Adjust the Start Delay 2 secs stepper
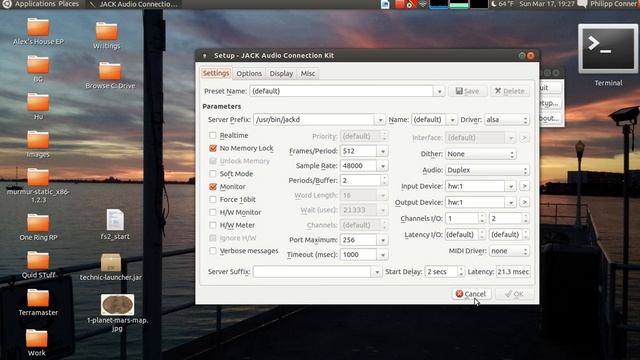Viewport: 640px width, 360px height. pyautogui.click(x=461, y=272)
